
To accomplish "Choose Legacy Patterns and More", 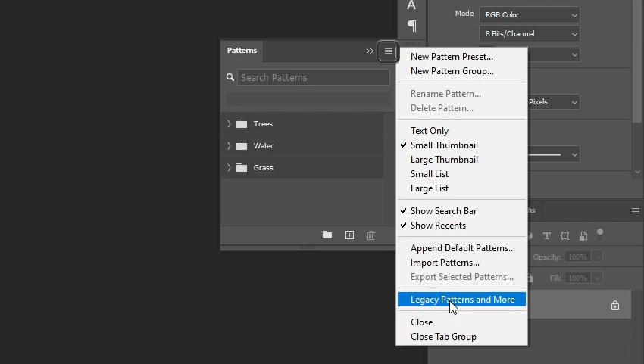I will [x=462, y=300].
